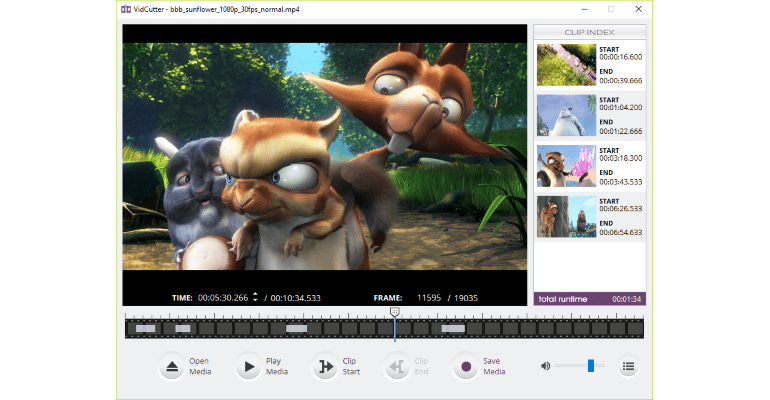Click the Clip End icon
Image resolution: width=770 pixels, height=400 pixels.
(396, 367)
